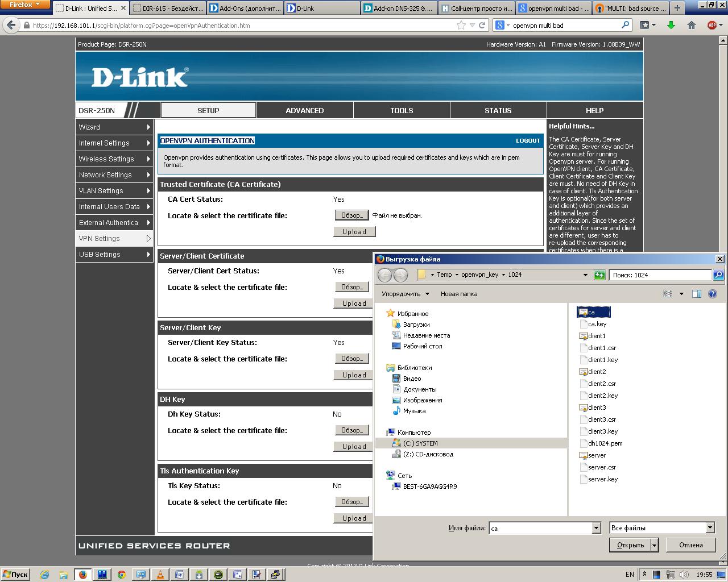Open the Adblock Plus icon

712,25
